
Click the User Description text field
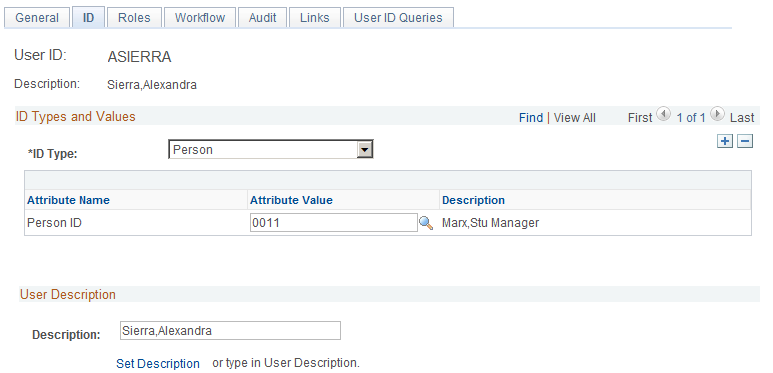pos(230,331)
